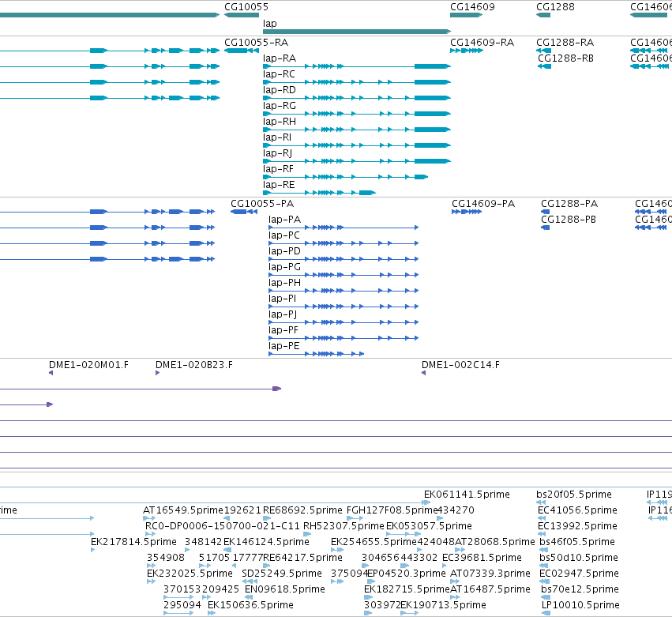Viewport: 672px width, 617px height.
Task: Click the CG14609 gene label
Action: pyautogui.click(x=472, y=7)
